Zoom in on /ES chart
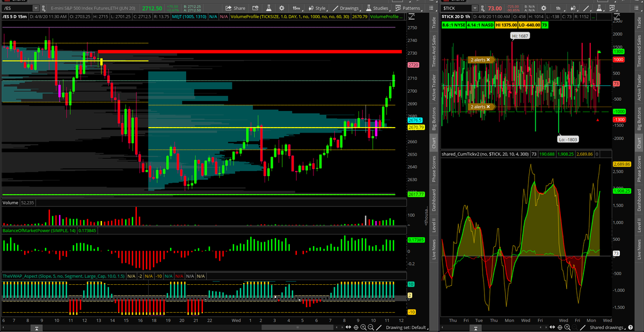 363,327
